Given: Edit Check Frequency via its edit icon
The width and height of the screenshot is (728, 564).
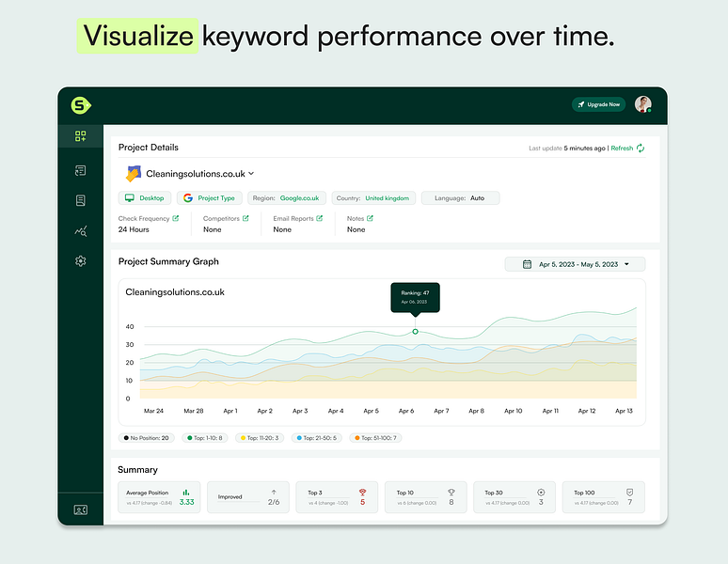Looking at the screenshot, I should tap(176, 218).
